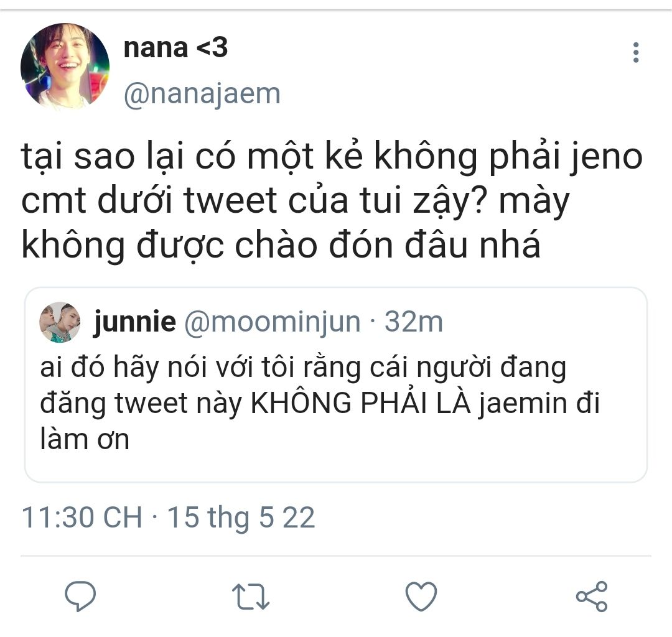Click 'chào đón đâu nhá' tweet line

coord(388,244)
